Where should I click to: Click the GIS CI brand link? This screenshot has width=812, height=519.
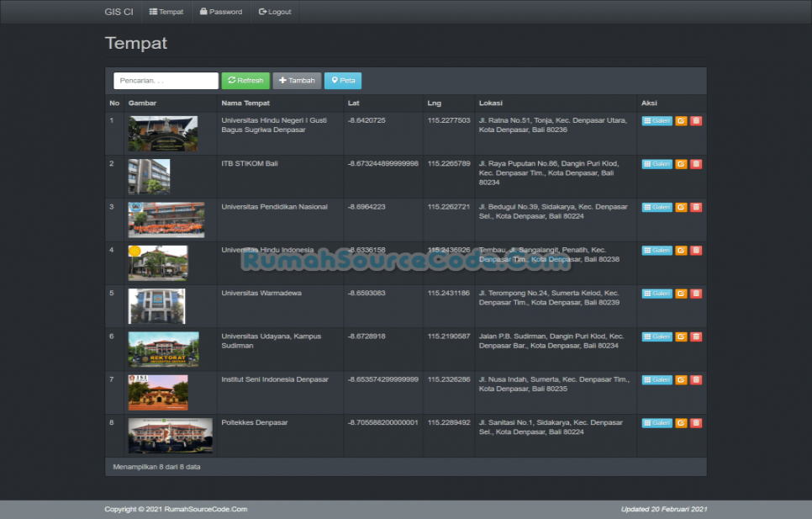[x=119, y=12]
